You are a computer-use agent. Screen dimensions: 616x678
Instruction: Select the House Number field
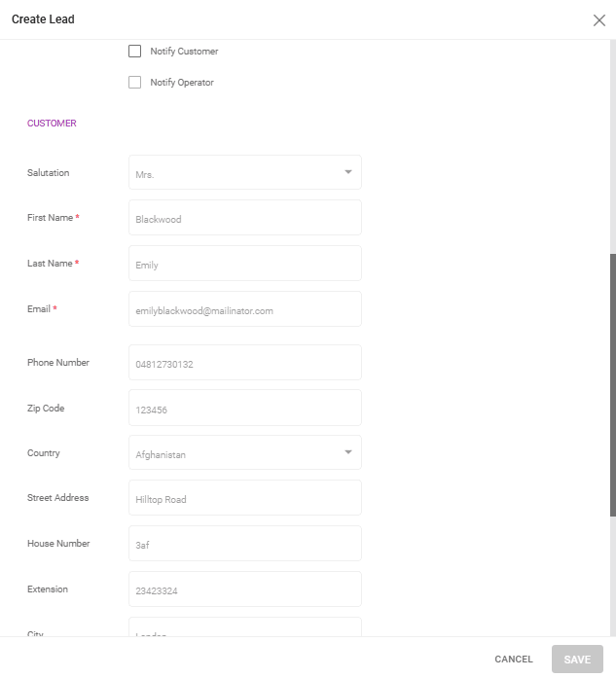[x=244, y=544]
